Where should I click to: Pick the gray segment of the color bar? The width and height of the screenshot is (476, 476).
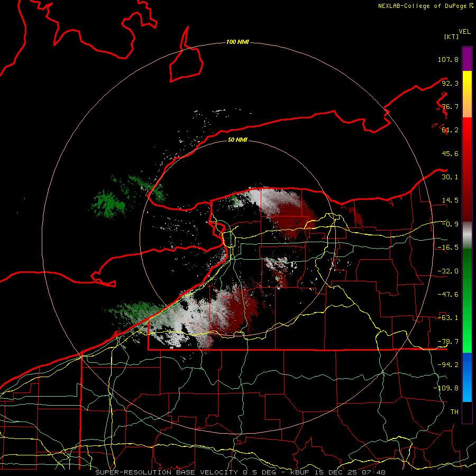tap(467, 235)
